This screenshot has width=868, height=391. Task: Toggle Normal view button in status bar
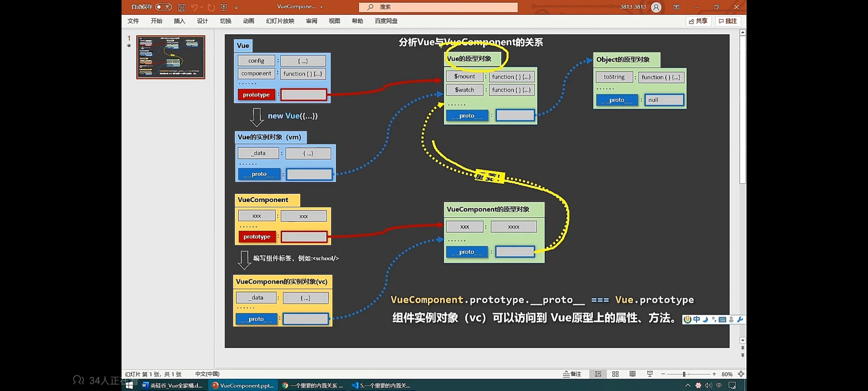tap(598, 374)
